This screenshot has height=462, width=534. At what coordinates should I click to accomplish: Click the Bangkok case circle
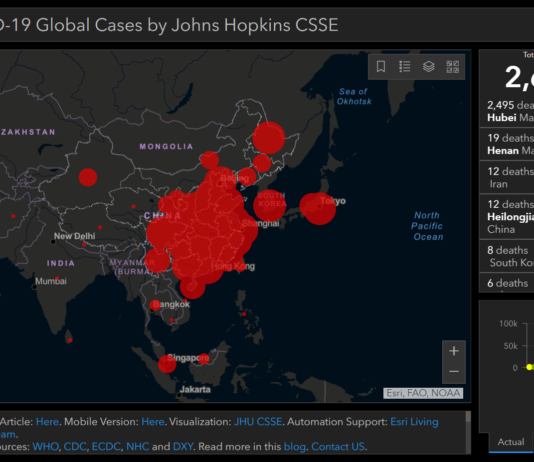155,305
